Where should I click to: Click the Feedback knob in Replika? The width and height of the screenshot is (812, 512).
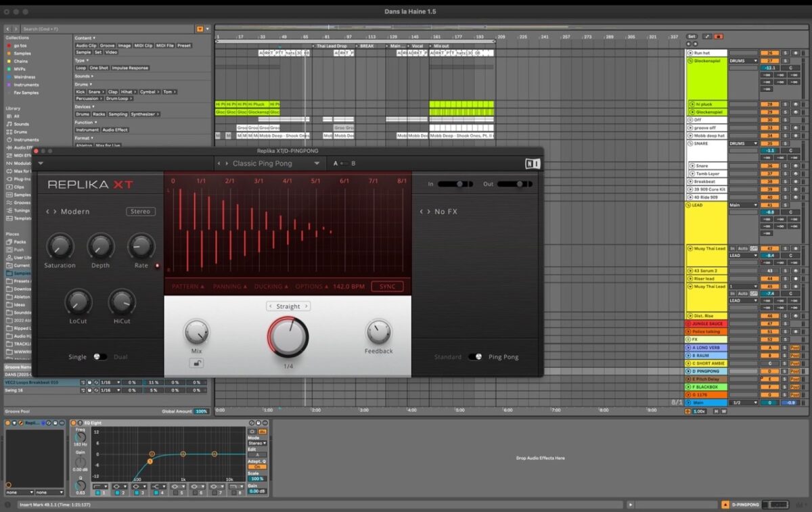pyautogui.click(x=379, y=331)
